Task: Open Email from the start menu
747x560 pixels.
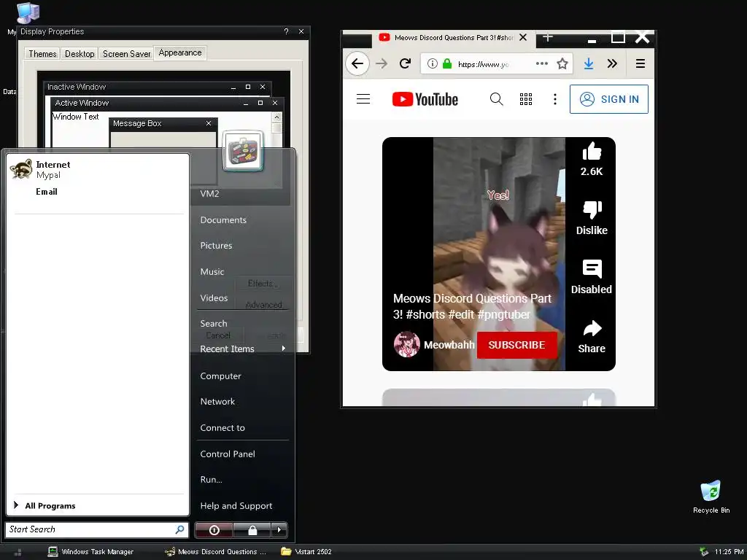Action: tap(46, 192)
